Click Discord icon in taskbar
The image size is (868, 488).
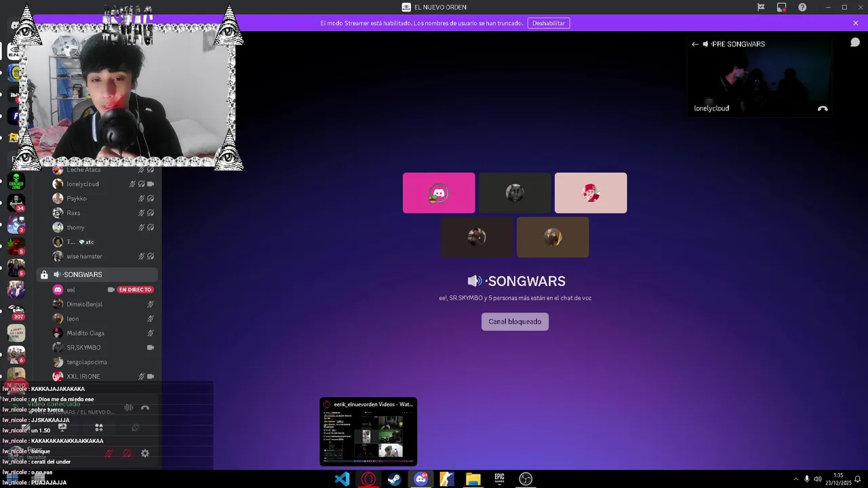pyautogui.click(x=421, y=479)
